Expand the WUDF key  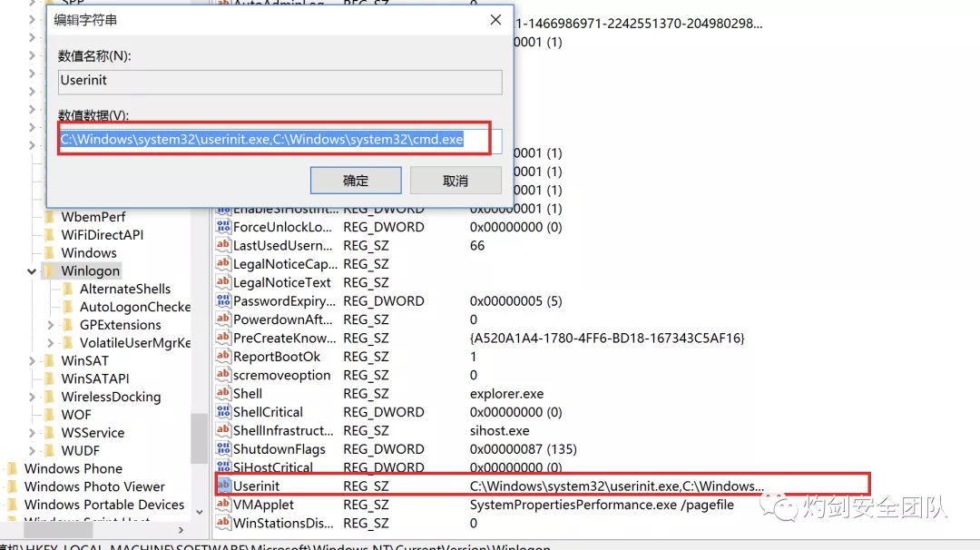point(32,451)
